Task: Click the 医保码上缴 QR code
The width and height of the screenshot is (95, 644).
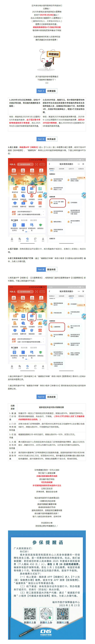Action: [x=62, y=614]
